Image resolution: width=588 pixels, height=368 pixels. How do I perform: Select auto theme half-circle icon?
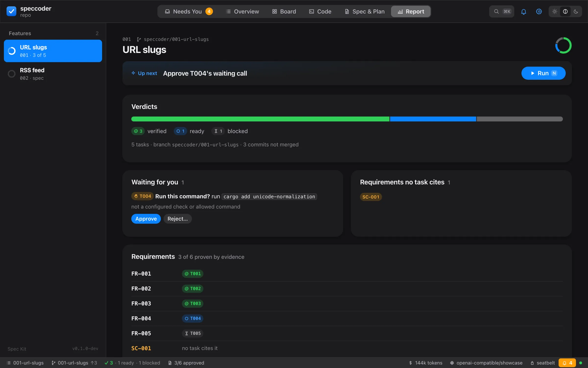pos(565,12)
